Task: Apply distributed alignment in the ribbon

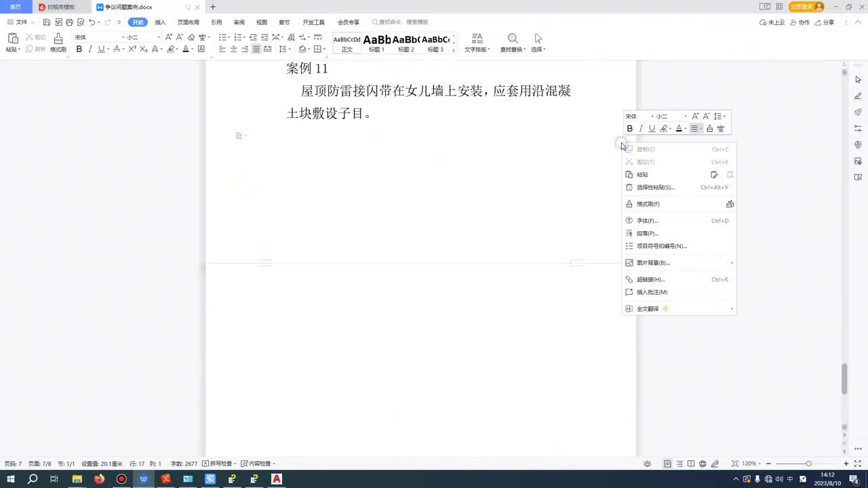Action: [x=268, y=49]
